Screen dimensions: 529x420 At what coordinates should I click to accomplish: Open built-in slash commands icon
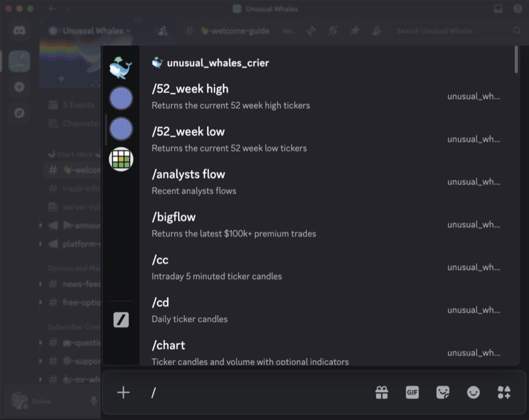point(120,320)
